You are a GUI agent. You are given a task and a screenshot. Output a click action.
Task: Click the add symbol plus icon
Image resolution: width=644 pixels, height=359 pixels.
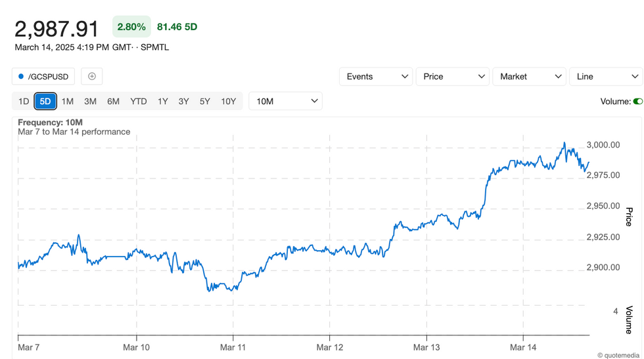point(92,77)
